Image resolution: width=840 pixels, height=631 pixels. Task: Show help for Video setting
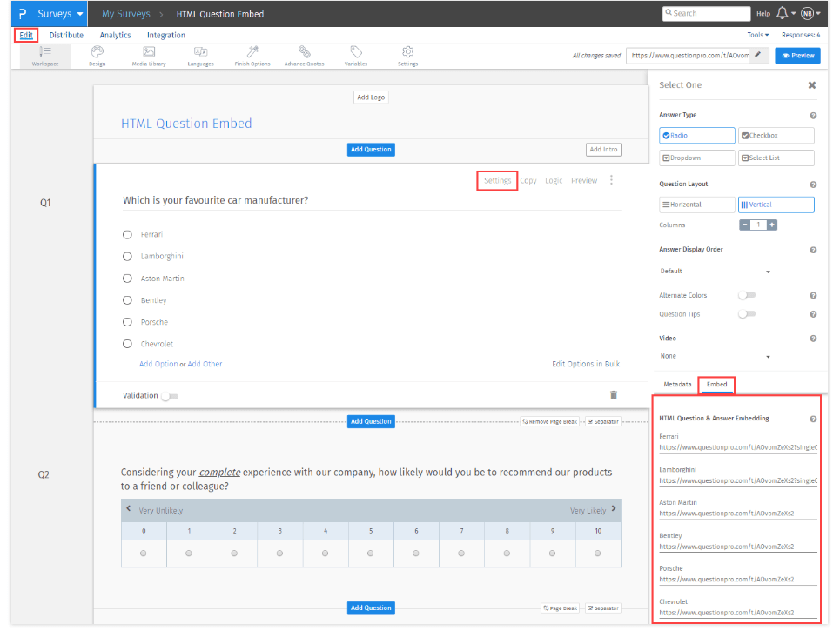pyautogui.click(x=813, y=339)
